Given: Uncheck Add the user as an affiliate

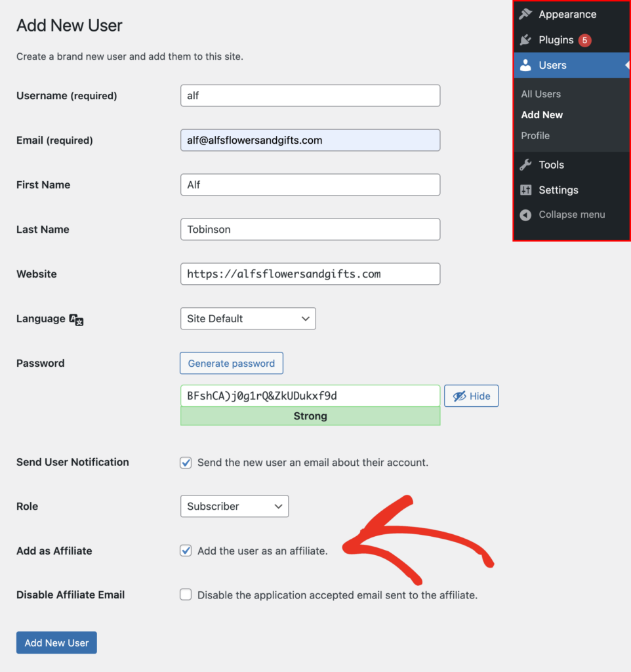Looking at the screenshot, I should (x=186, y=551).
